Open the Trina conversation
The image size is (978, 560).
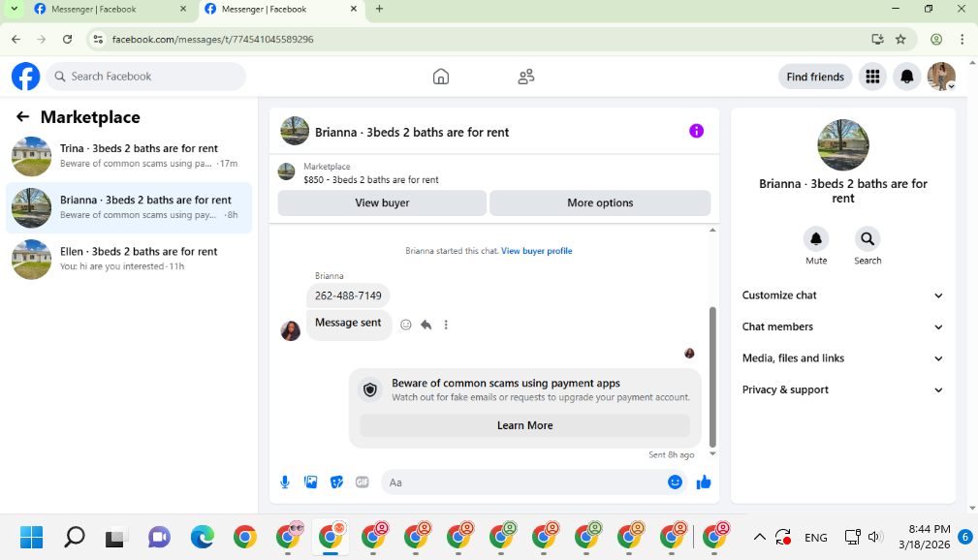pos(129,156)
